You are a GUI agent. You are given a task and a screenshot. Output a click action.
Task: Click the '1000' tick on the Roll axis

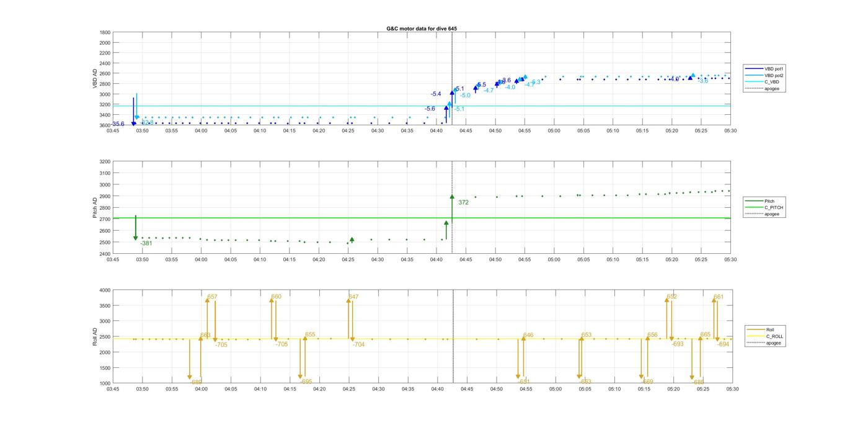click(x=105, y=383)
